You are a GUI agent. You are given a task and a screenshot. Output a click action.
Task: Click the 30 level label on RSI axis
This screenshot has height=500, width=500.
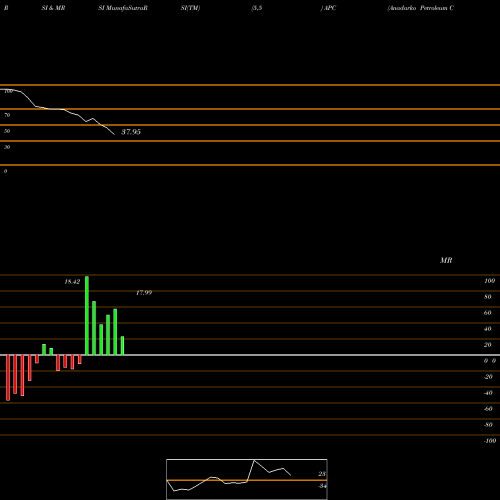7,147
